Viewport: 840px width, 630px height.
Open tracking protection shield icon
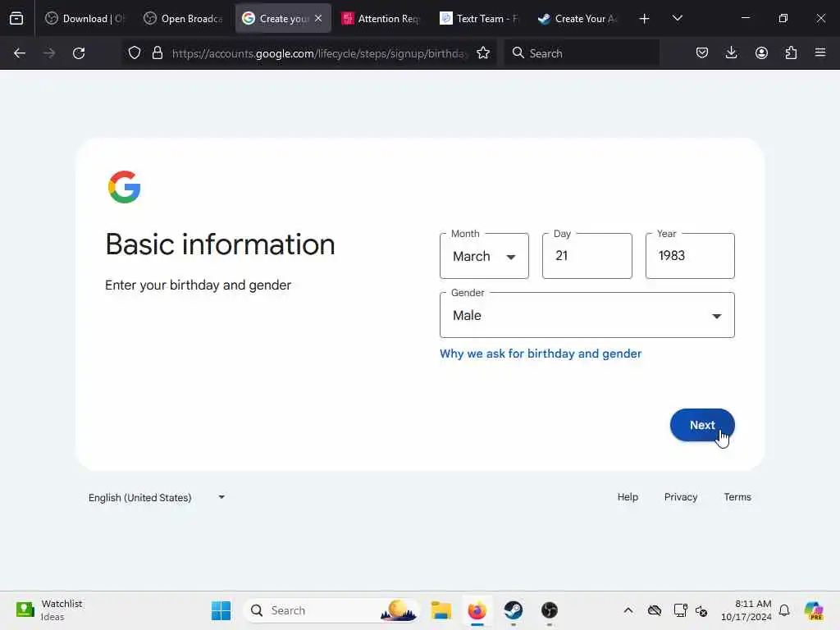click(x=135, y=53)
